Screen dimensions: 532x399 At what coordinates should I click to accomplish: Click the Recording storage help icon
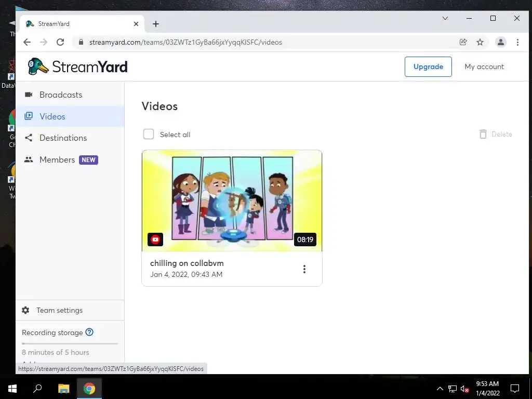[89, 332]
